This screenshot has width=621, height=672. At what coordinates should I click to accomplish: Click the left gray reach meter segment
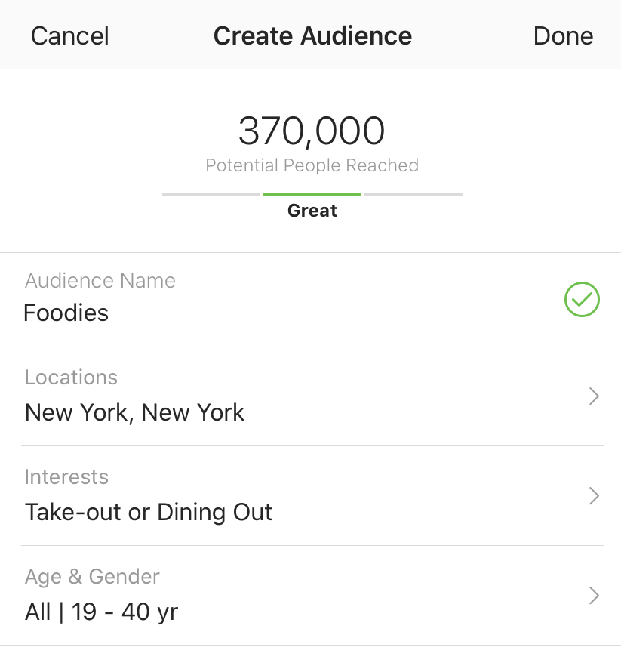pyautogui.click(x=211, y=194)
